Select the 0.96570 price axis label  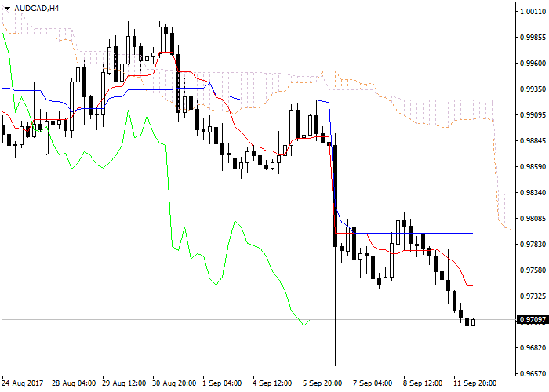pos(533,374)
